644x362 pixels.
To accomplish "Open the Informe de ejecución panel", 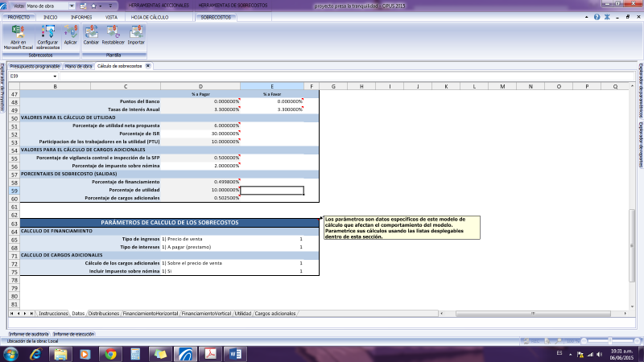I will [74, 333].
